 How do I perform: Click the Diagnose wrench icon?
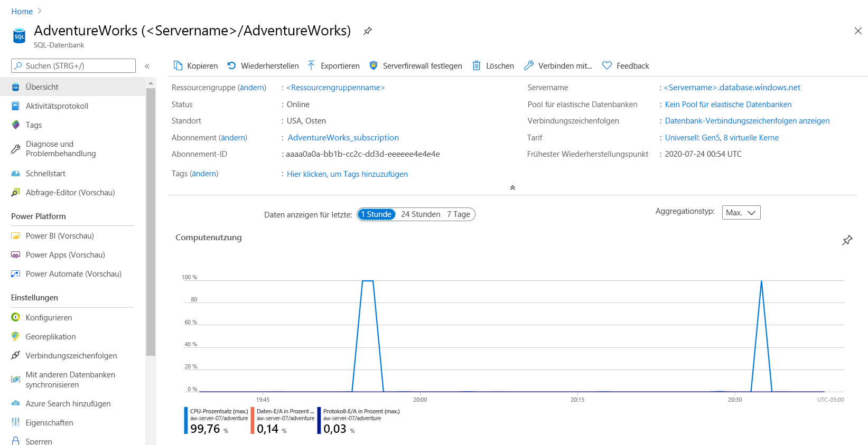16,149
